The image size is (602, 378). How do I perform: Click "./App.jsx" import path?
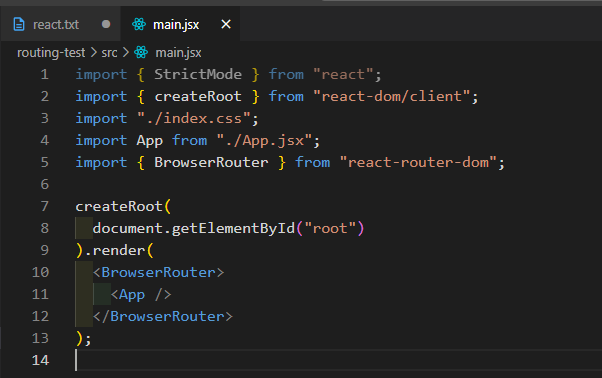coord(264,140)
